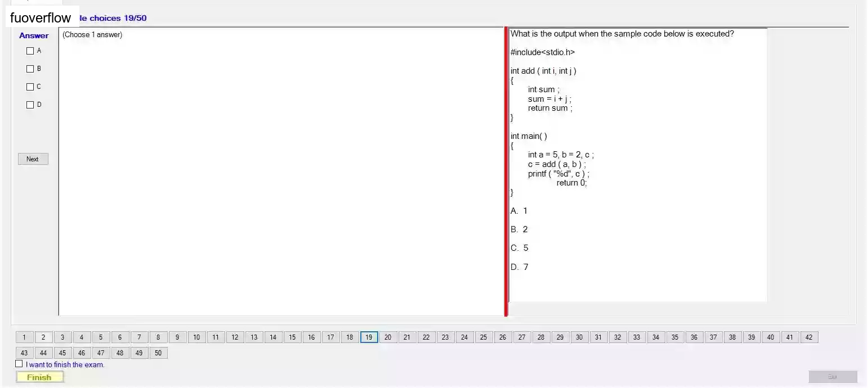Screen dimensions: 868x388
Task: Jump to question 18
Action: click(x=350, y=337)
